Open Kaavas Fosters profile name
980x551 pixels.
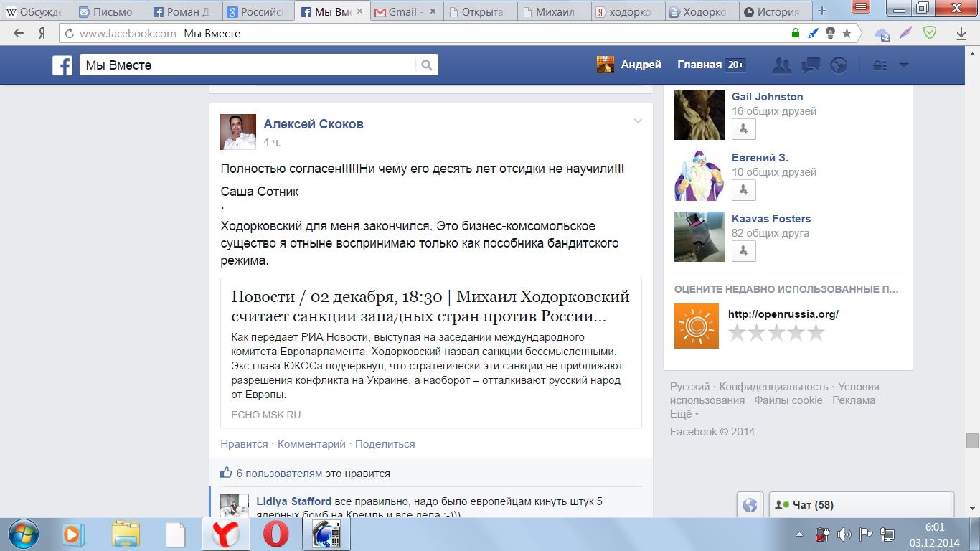point(771,219)
